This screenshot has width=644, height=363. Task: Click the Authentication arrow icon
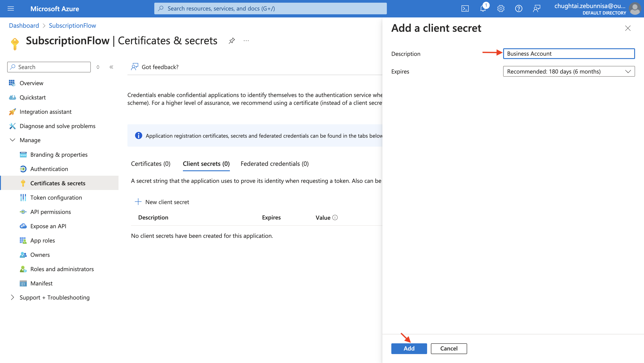(23, 169)
